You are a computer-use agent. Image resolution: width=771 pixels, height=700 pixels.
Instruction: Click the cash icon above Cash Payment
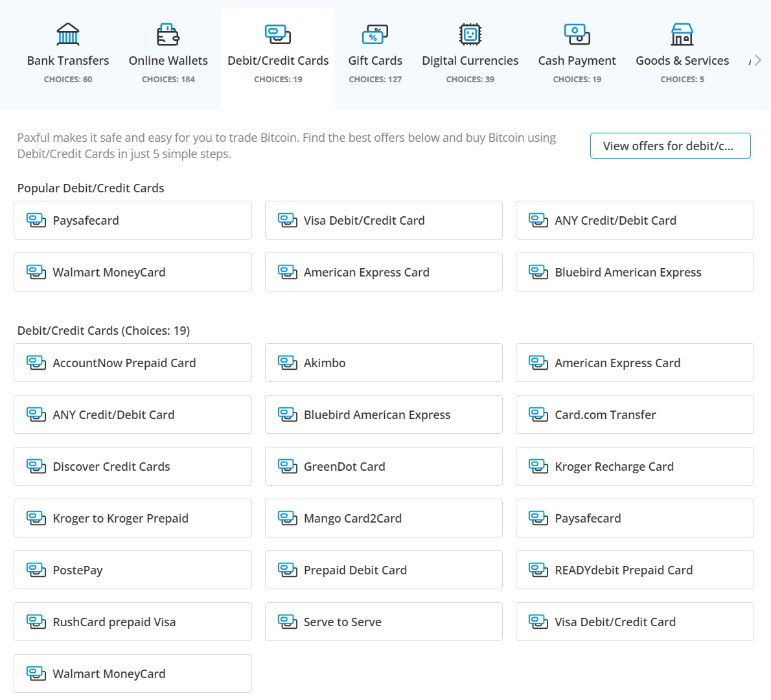(x=577, y=34)
